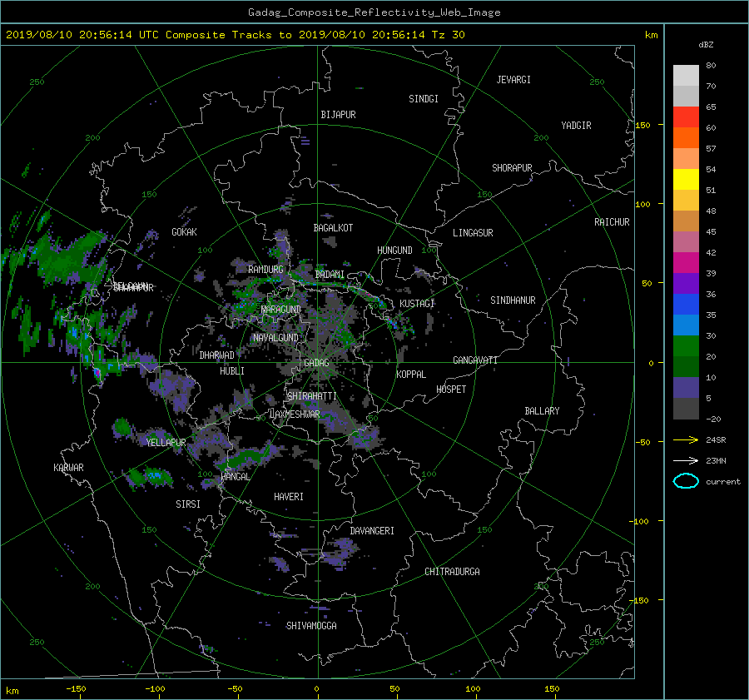Image resolution: width=749 pixels, height=700 pixels.
Task: Click the SHORAPUR city label
Action: [512, 168]
